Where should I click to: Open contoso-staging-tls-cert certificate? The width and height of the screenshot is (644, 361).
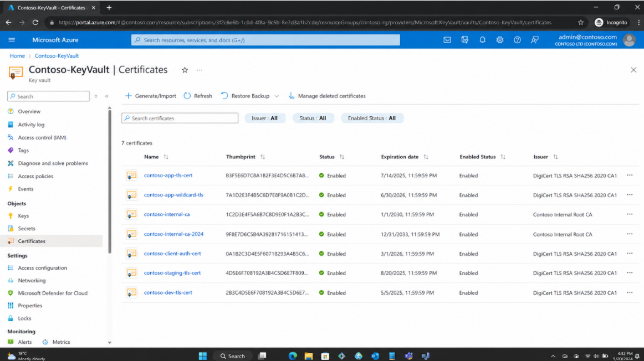click(x=172, y=273)
